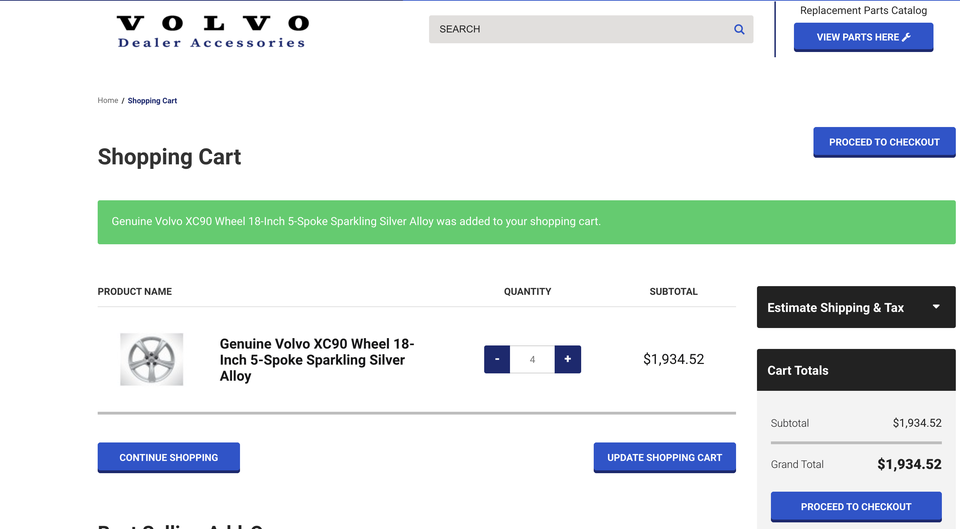
Task: Click the Volvo Dealer Accessories logo
Action: (212, 31)
